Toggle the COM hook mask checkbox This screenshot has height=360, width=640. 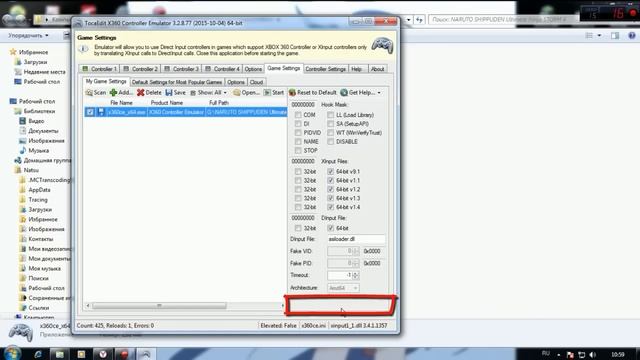[x=298, y=115]
